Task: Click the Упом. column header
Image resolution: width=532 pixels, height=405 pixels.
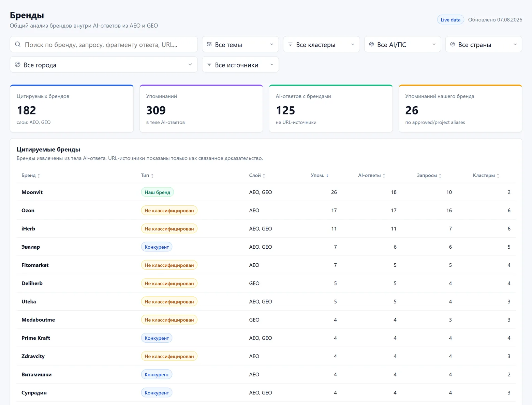Action: pyautogui.click(x=320, y=175)
